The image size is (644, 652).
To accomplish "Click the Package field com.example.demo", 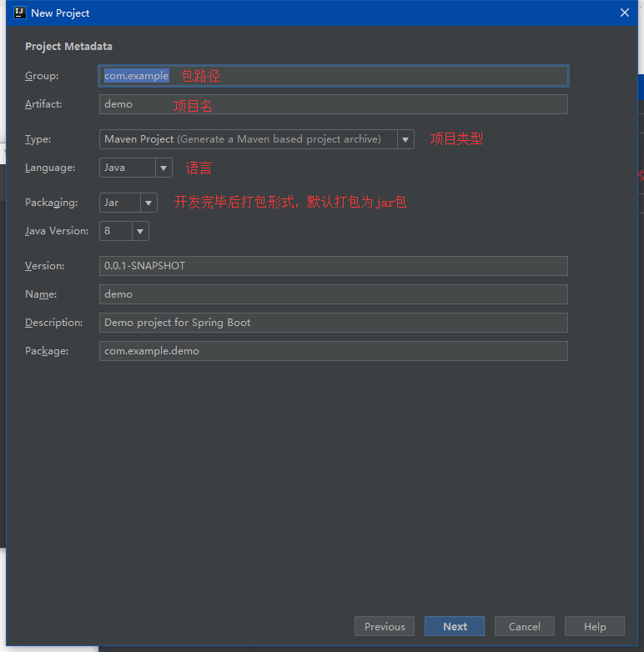I will 333,350.
